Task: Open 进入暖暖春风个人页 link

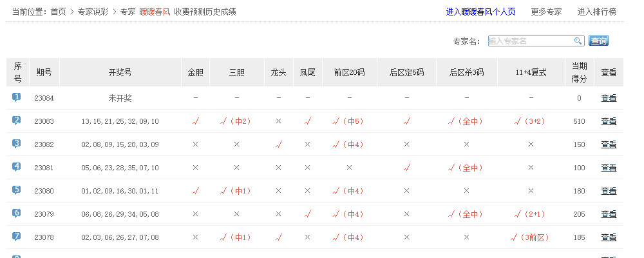Action: 480,12
